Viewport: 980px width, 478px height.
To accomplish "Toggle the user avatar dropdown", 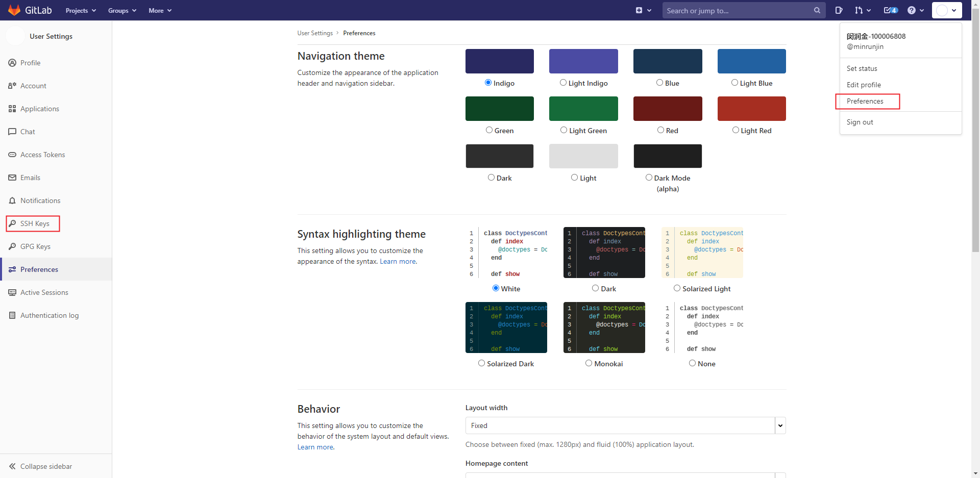I will click(947, 10).
